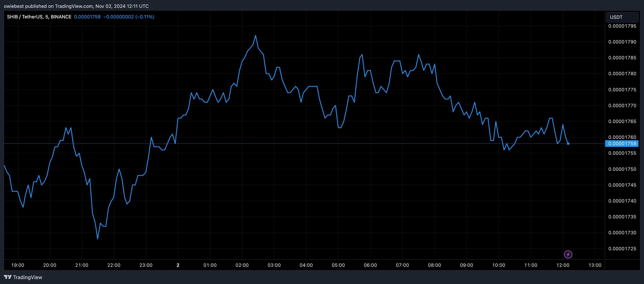Click the TradingView wordmark at the bottom left
Viewport: 644px width, 284px height.
pos(28,277)
